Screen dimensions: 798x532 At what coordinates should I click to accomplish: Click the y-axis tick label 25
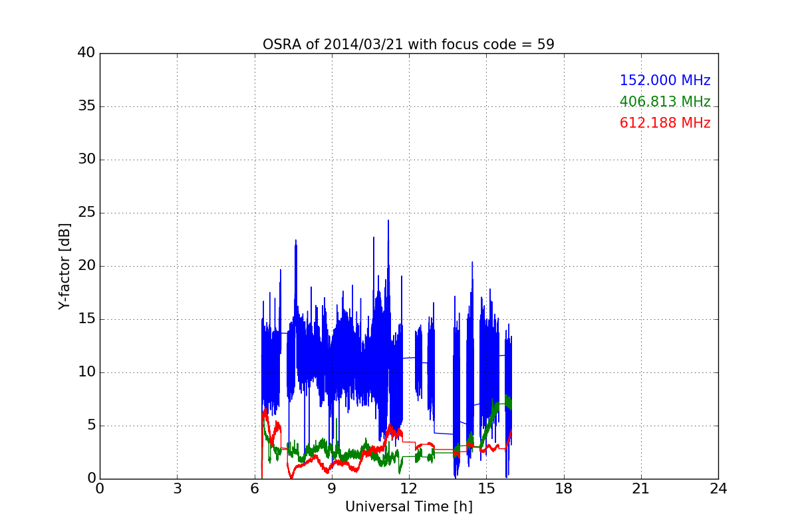tap(86, 213)
